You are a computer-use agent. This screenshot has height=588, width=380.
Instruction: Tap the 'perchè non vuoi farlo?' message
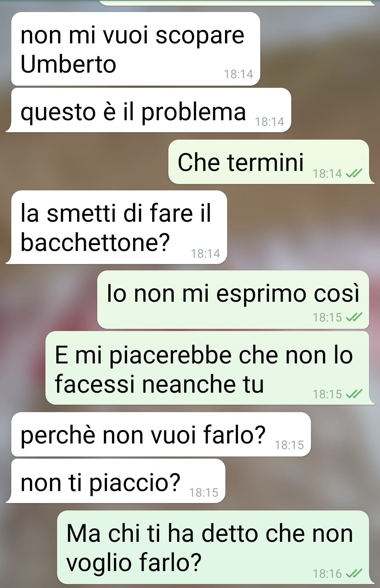tap(161, 434)
